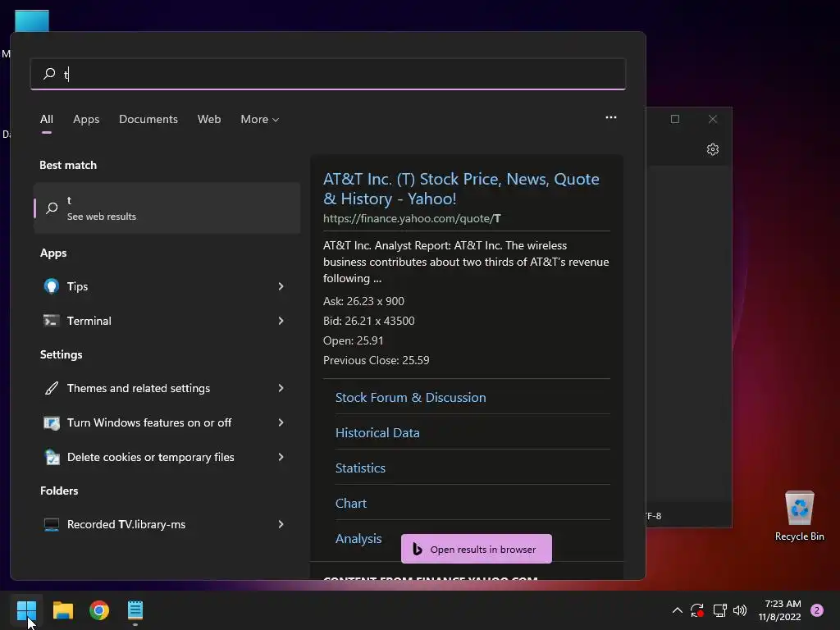
Task: Open the network tray icon
Action: [719, 610]
